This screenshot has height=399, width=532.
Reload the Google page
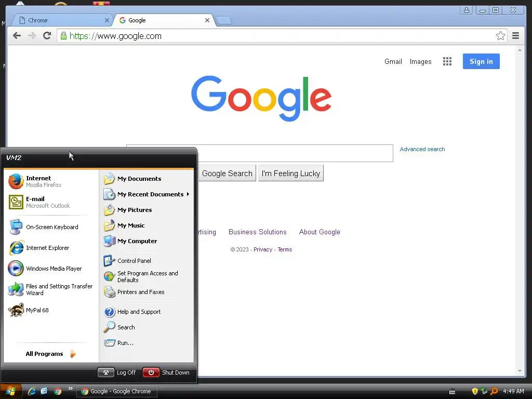(47, 36)
